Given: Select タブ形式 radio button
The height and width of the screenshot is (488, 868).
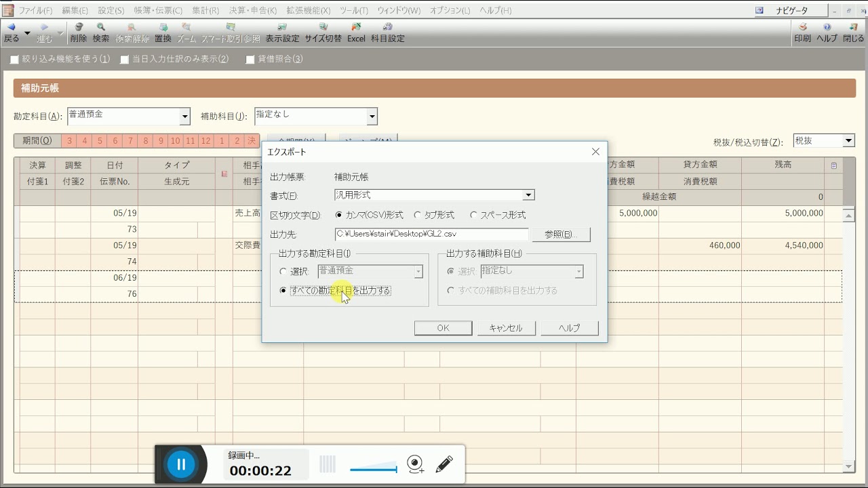Looking at the screenshot, I should (417, 215).
